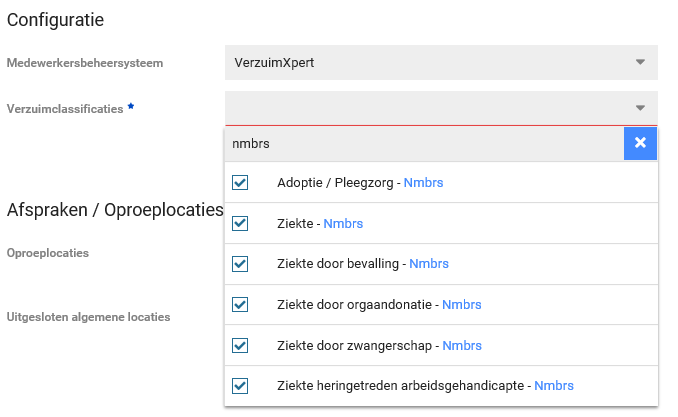Clear the search with the blue X button
The image size is (678, 417).
[x=640, y=143]
